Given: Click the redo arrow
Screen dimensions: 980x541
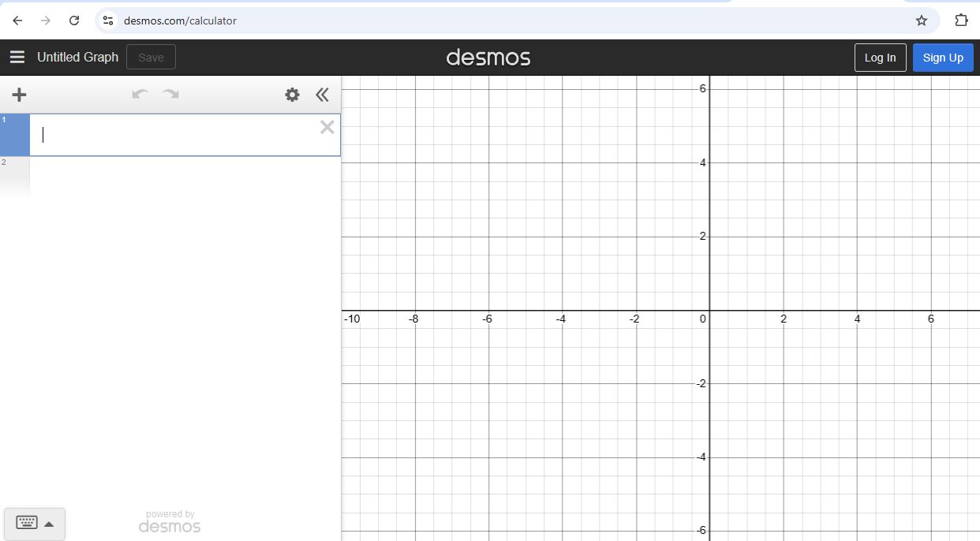Looking at the screenshot, I should pos(171,94).
